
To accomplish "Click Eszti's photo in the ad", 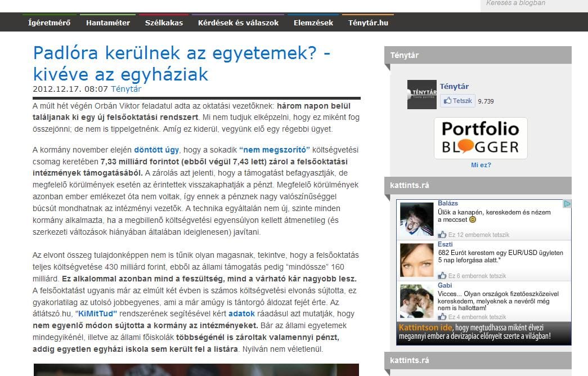I will click(416, 261).
